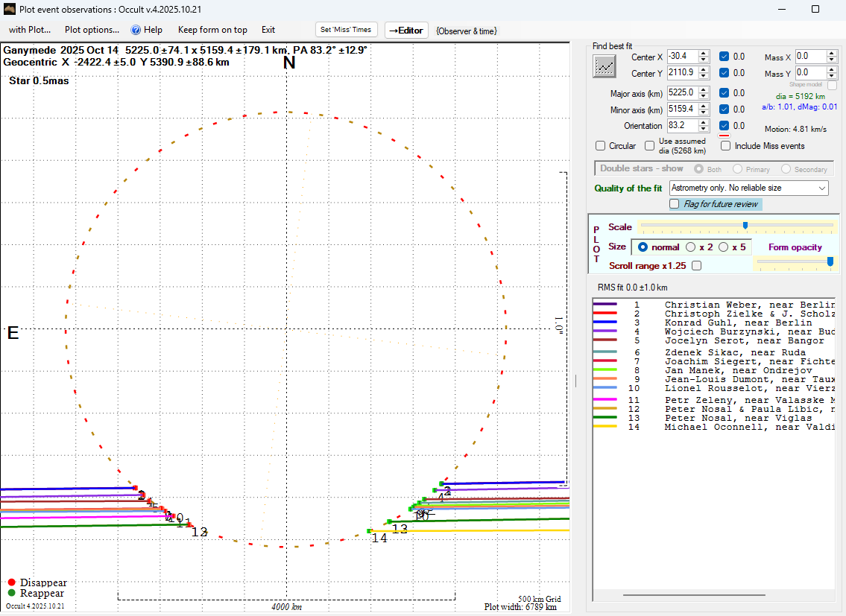
Task: Click the →Editor button
Action: tap(406, 31)
